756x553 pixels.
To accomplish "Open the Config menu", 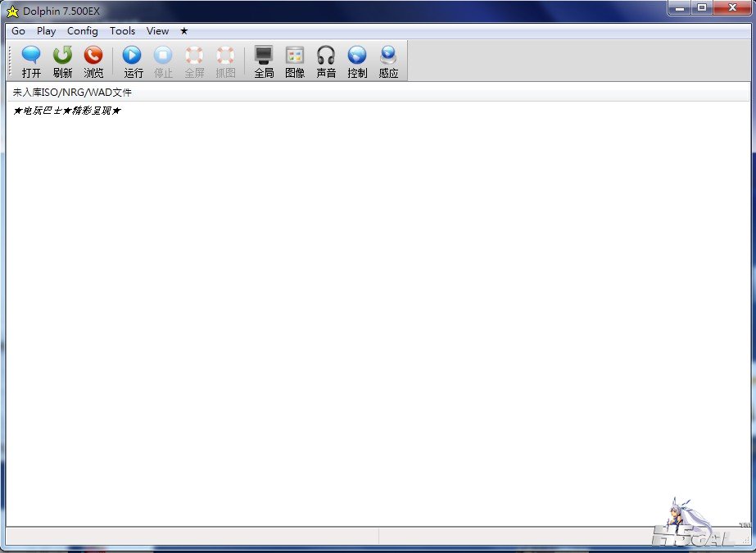I will 83,31.
